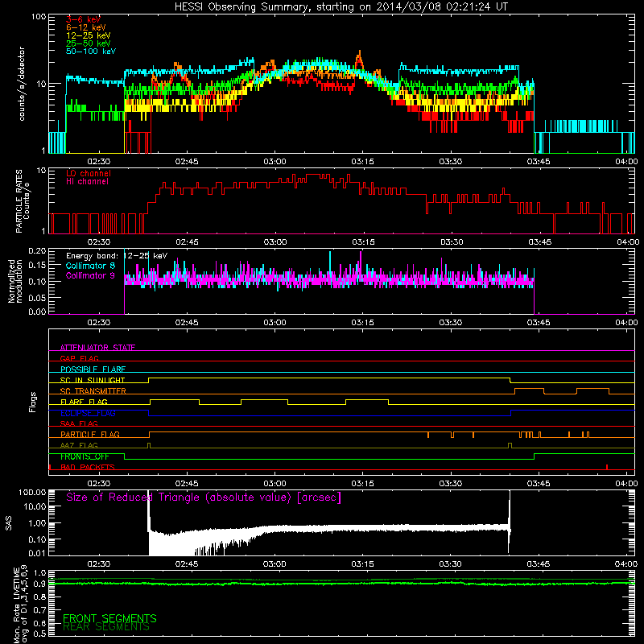Select the FRONT SEGMENTS legend label
The width and height of the screenshot is (644, 644).
(109, 618)
